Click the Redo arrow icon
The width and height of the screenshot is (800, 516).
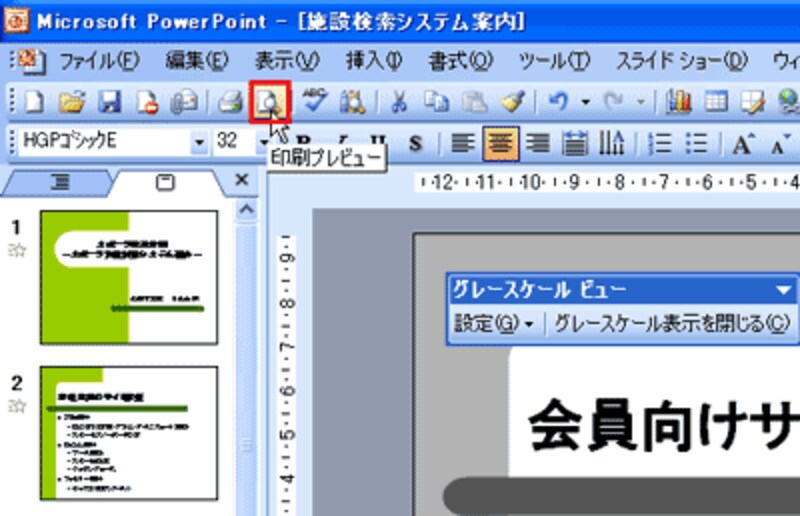click(x=614, y=102)
